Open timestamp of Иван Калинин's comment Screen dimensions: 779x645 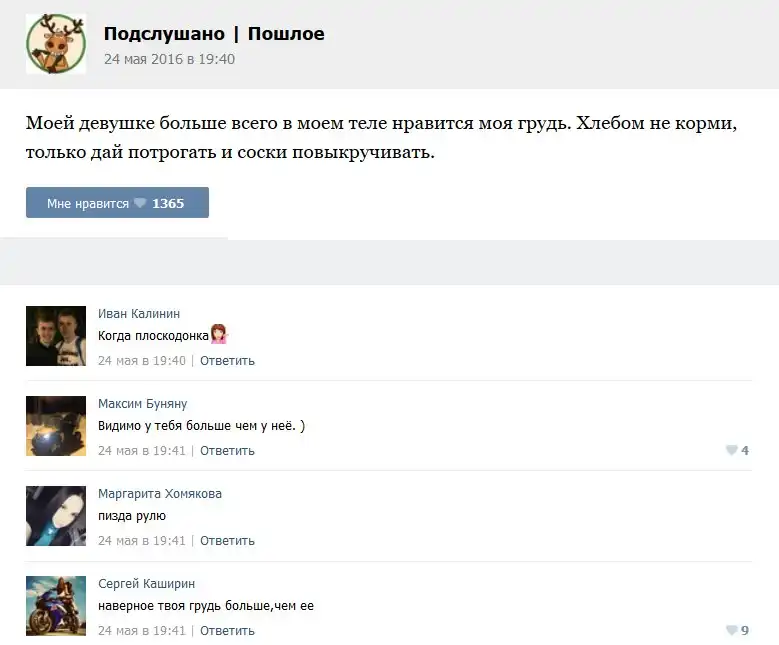point(141,361)
